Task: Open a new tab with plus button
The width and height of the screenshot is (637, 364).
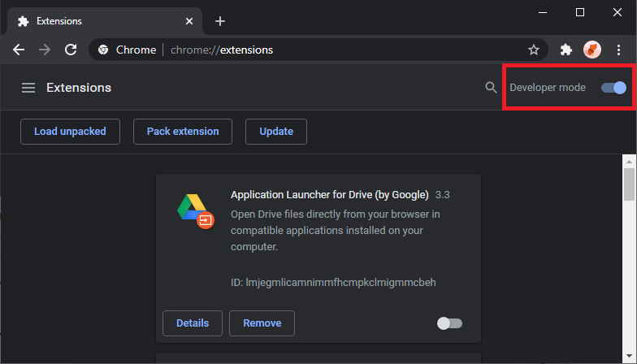Action: point(219,21)
